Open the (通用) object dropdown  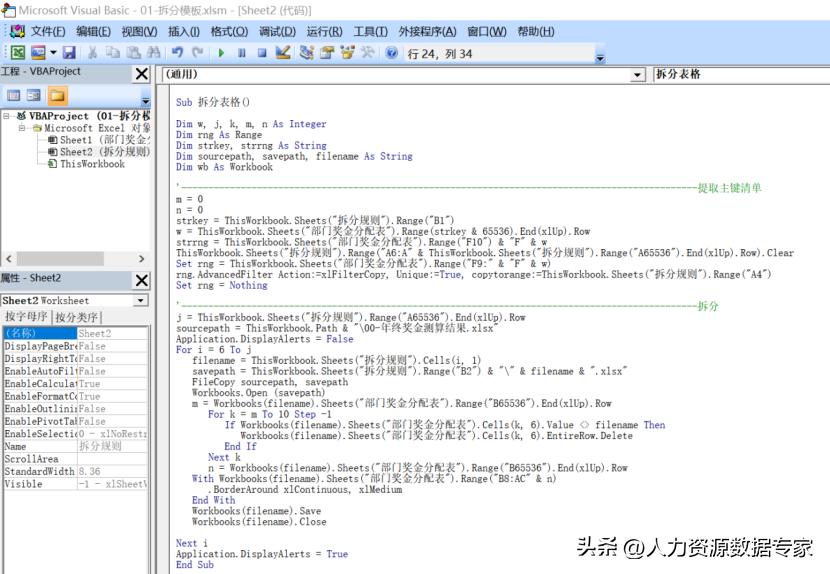638,75
